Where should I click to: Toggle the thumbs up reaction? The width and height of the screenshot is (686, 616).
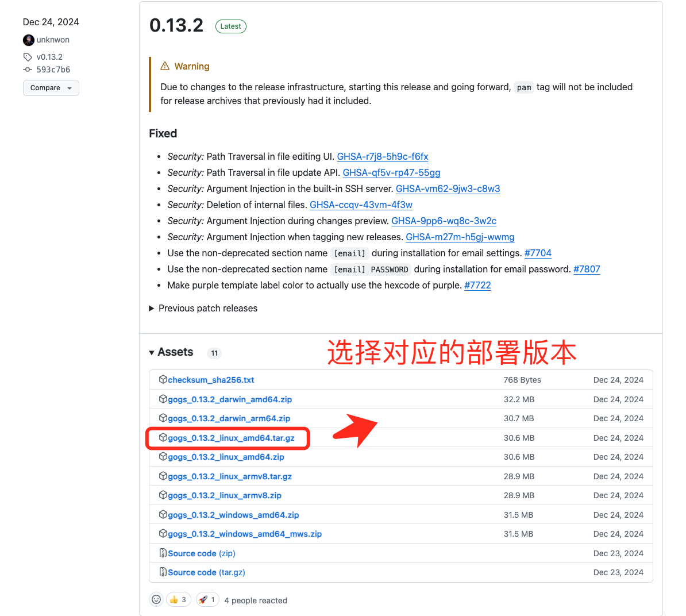click(179, 600)
